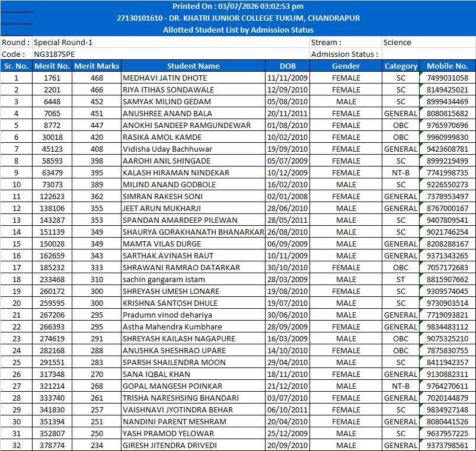Select 'Vidisha Uday Bachhuwar' name cell

click(x=193, y=149)
